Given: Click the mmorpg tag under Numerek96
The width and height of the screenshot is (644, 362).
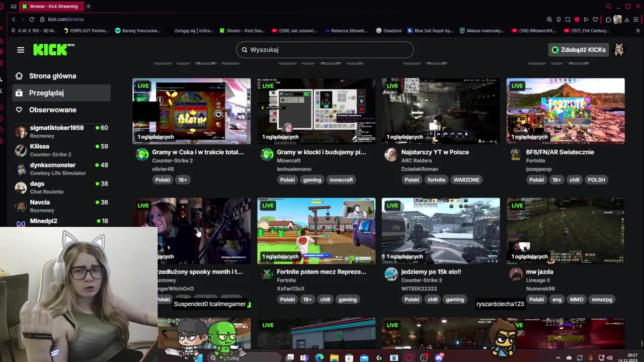Looking at the screenshot, I should pos(602,299).
